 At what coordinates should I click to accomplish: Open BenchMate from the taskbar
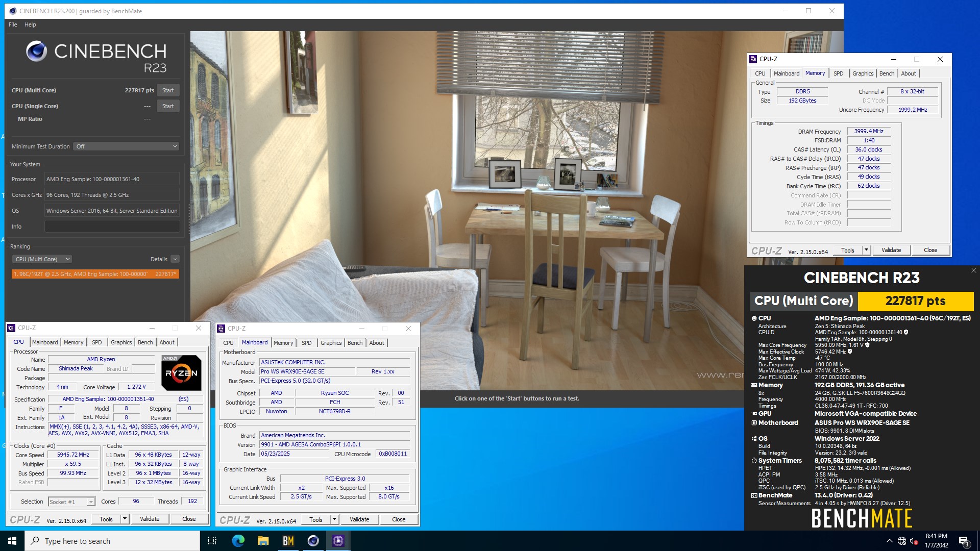pos(287,541)
